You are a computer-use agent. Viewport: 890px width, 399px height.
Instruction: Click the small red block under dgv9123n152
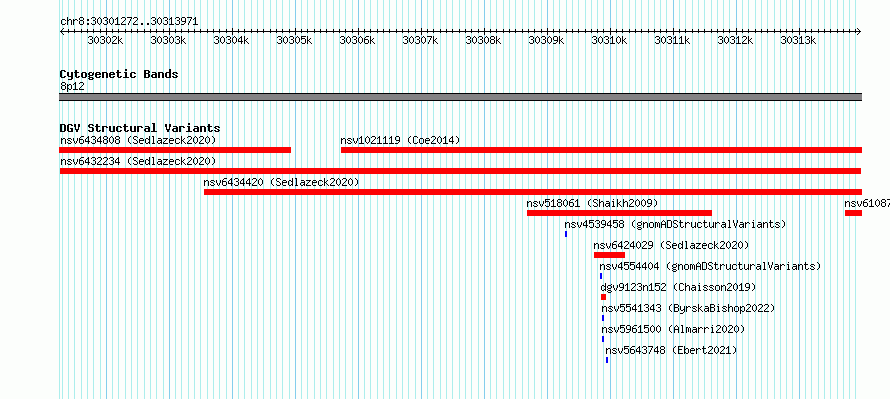[603, 297]
